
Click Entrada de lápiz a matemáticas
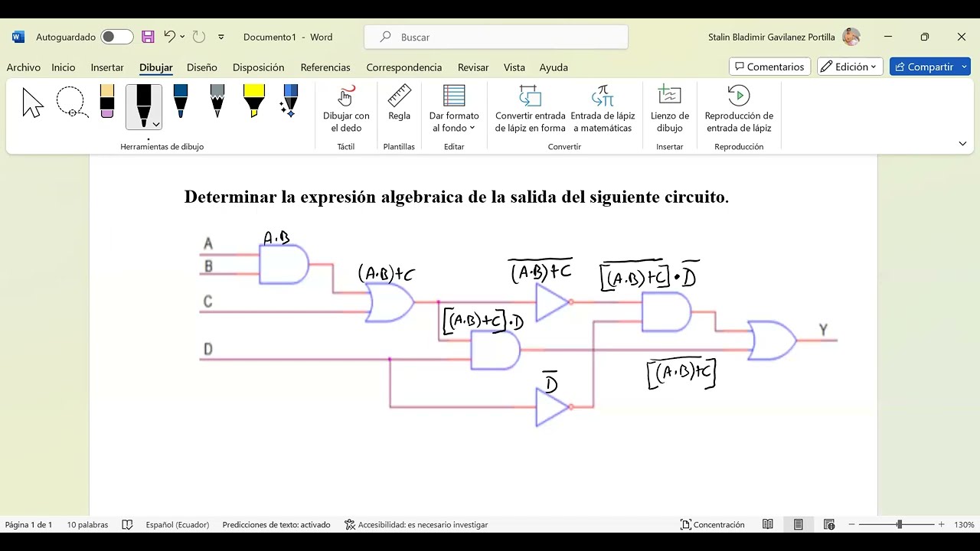603,109
